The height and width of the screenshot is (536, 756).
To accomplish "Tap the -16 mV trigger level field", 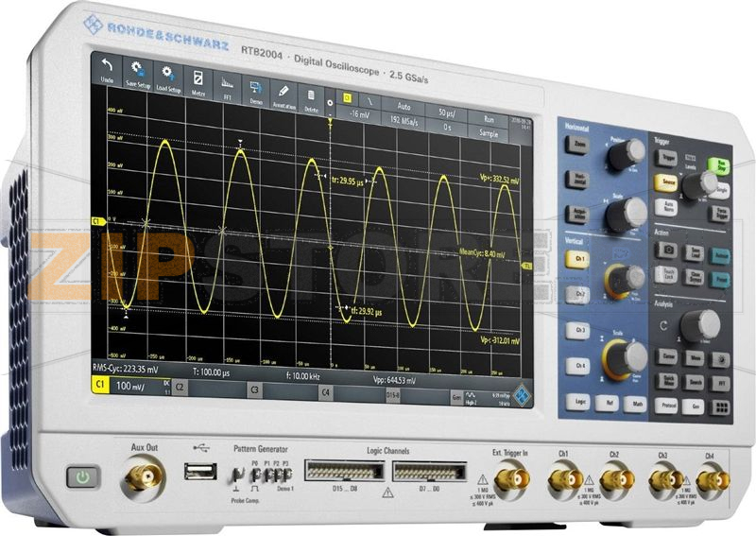I will pos(359,114).
